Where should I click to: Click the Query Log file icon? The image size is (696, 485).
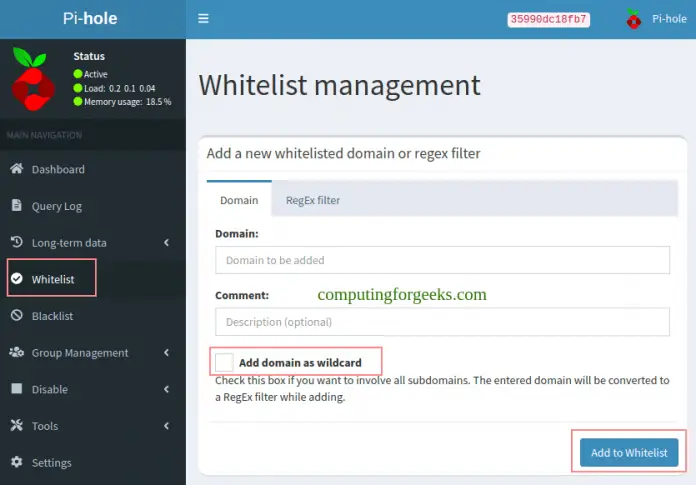coord(16,206)
